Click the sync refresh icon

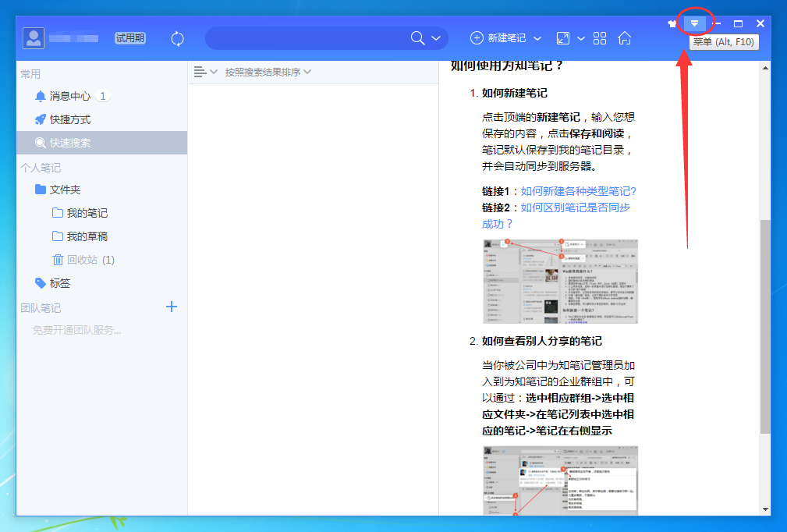pos(177,38)
